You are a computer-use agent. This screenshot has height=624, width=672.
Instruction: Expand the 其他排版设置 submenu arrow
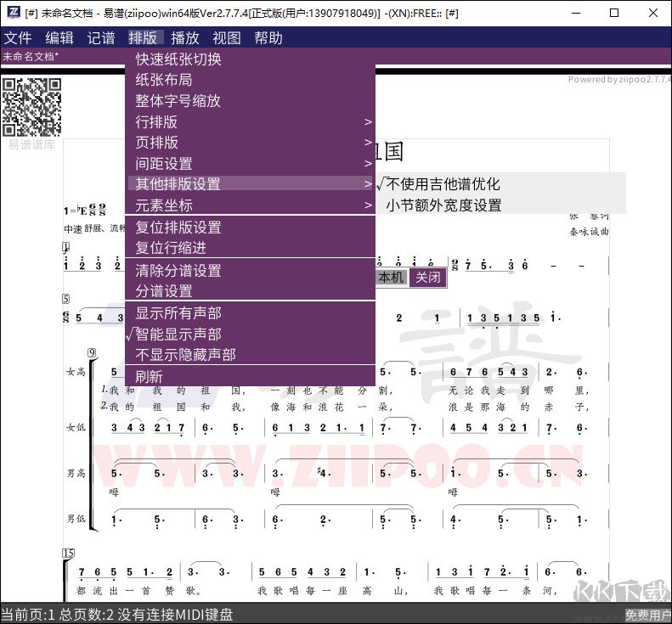click(368, 183)
